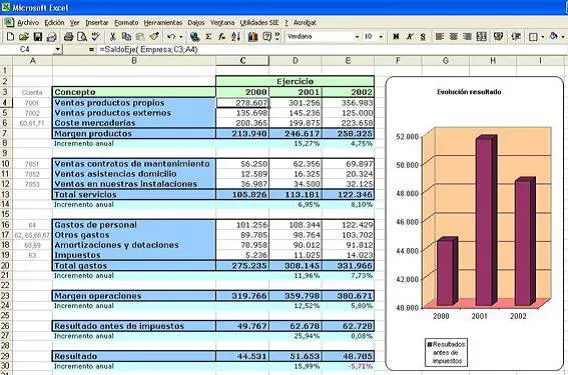This screenshot has width=568, height=375.
Task: Save the workbook with the floppy disk icon
Action: (x=38, y=37)
